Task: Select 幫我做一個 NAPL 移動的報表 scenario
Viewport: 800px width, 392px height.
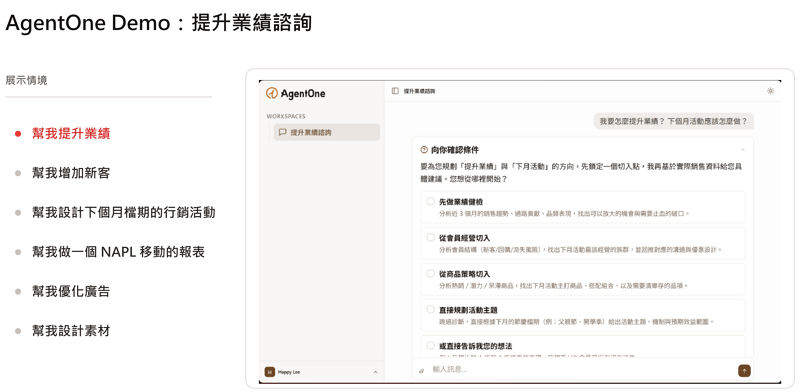Action: coord(118,252)
